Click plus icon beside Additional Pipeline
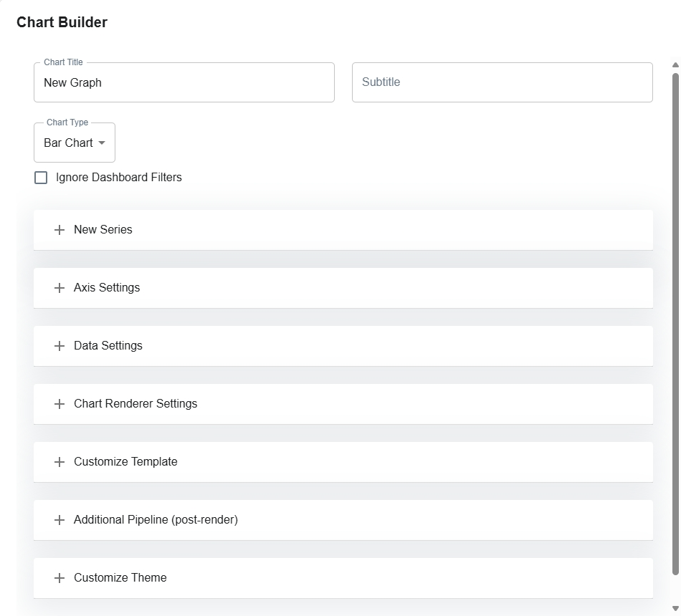681x616 pixels. [x=59, y=520]
